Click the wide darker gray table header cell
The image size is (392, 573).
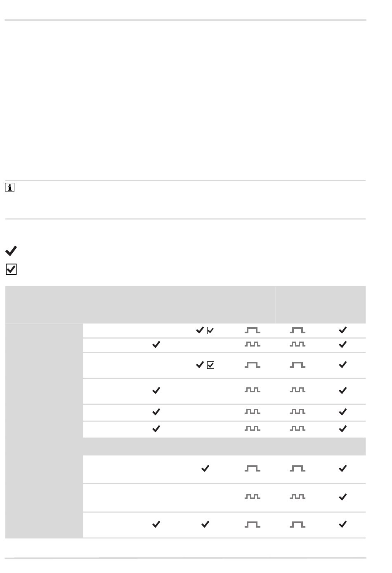(x=140, y=304)
